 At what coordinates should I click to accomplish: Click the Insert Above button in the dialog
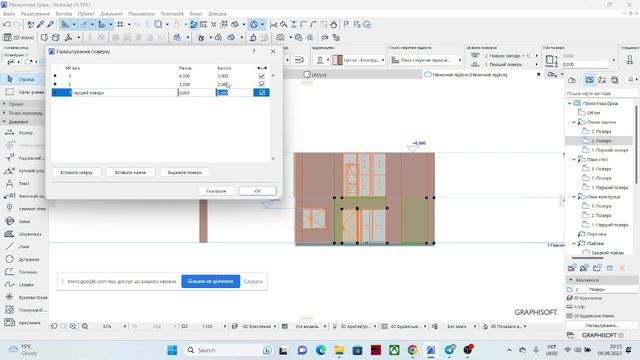click(x=76, y=172)
